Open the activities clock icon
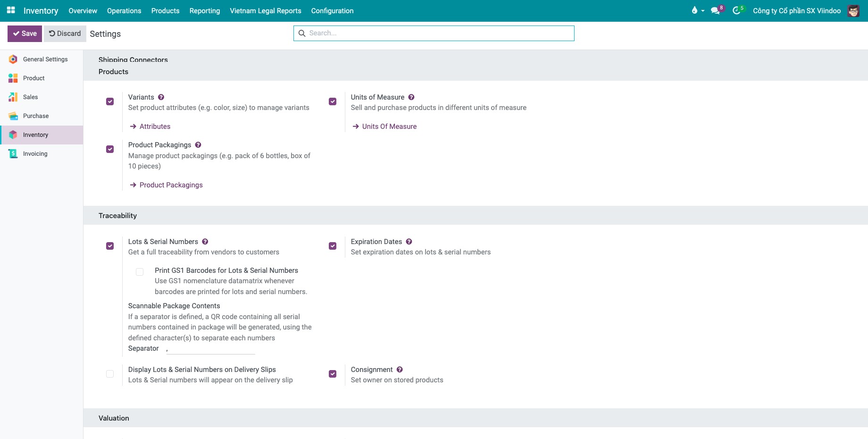 (x=737, y=10)
